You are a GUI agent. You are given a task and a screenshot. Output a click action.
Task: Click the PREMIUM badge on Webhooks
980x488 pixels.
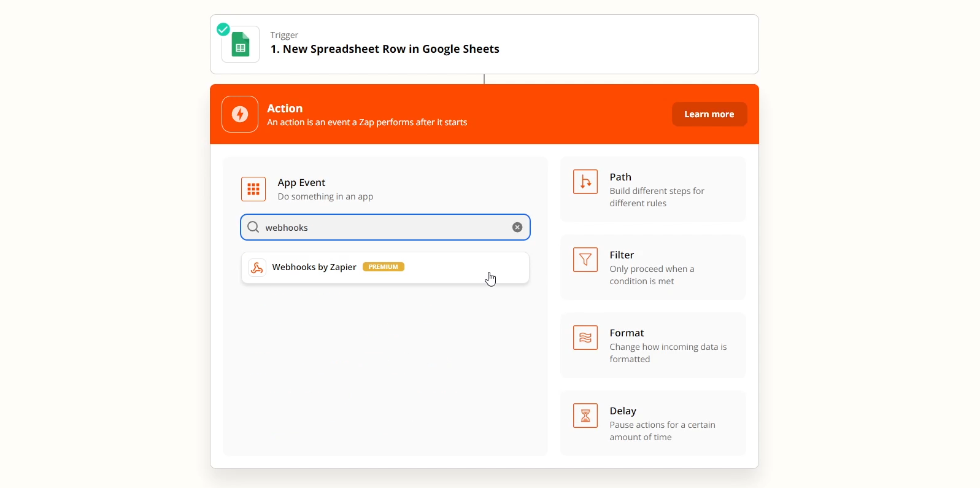coord(384,267)
